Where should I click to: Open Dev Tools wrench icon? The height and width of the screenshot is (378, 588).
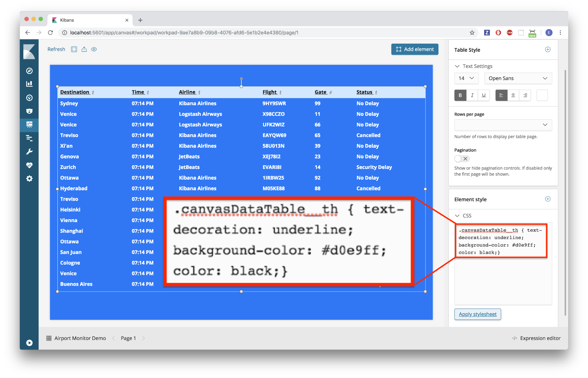[x=29, y=152]
